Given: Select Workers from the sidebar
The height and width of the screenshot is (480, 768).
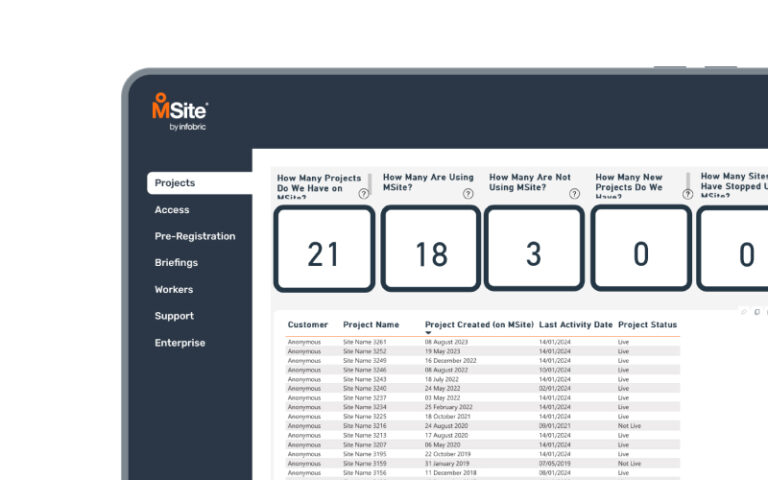Looking at the screenshot, I should (x=174, y=290).
